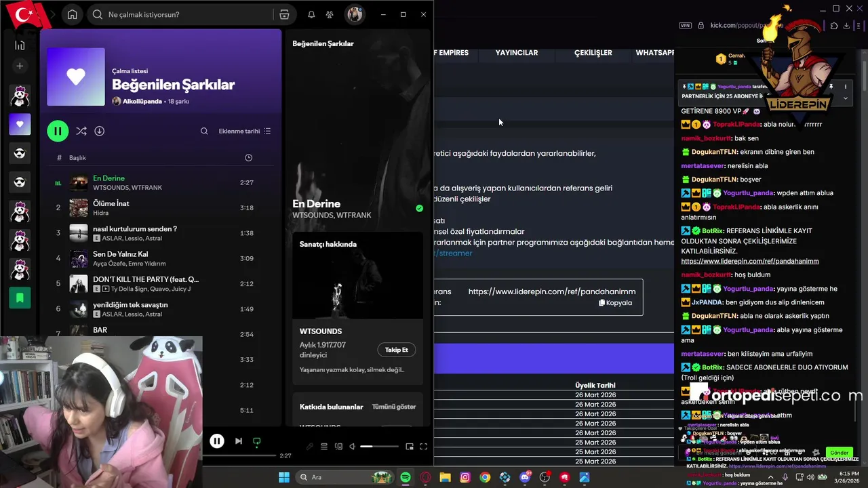Mute Spotify volume speaker icon
Image resolution: width=868 pixels, height=488 pixels.
[x=352, y=447]
